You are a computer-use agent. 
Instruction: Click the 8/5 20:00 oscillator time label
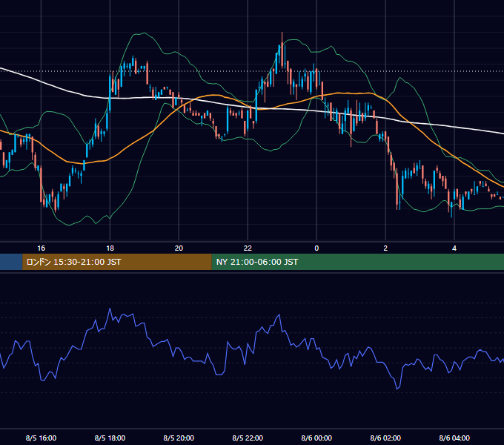point(179,438)
